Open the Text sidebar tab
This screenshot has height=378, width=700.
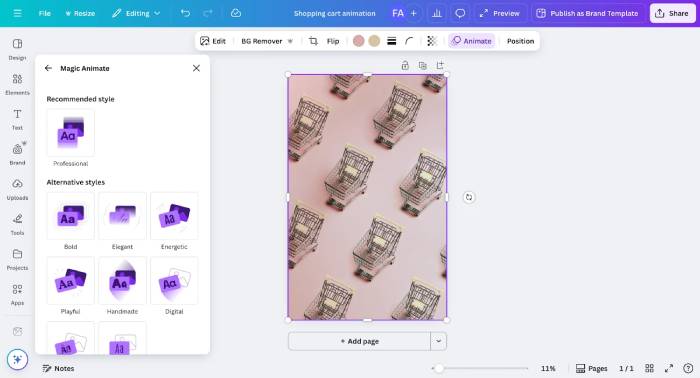click(x=17, y=120)
